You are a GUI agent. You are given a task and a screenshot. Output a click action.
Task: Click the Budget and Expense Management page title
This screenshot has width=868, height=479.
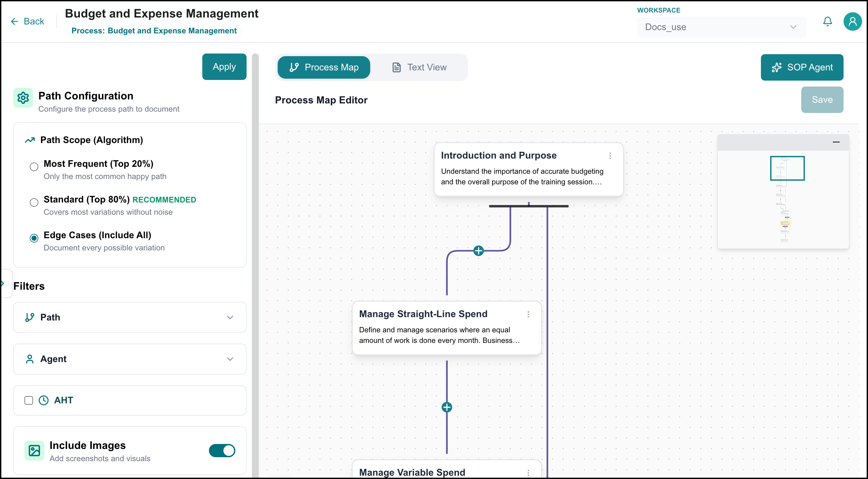click(x=162, y=14)
